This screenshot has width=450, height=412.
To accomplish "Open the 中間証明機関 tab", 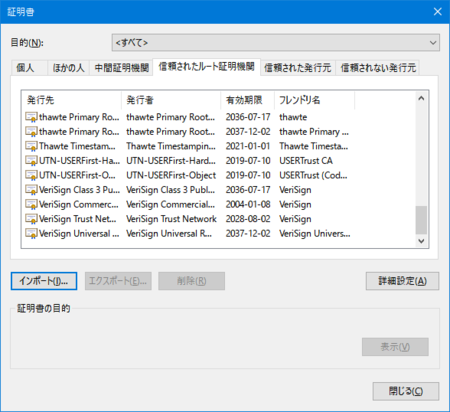I will pos(121,68).
